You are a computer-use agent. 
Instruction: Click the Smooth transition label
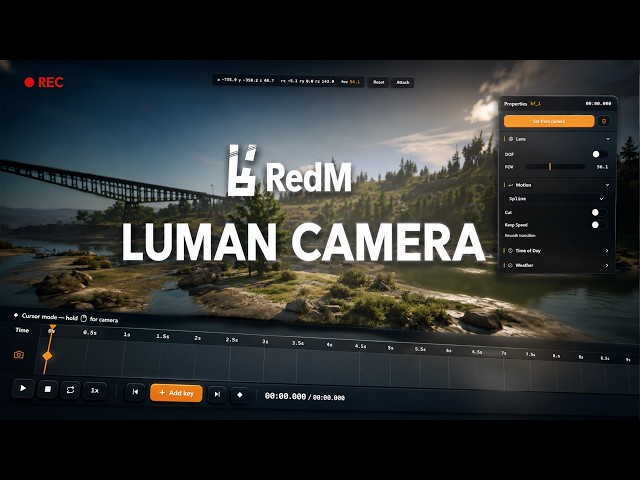coord(520,236)
